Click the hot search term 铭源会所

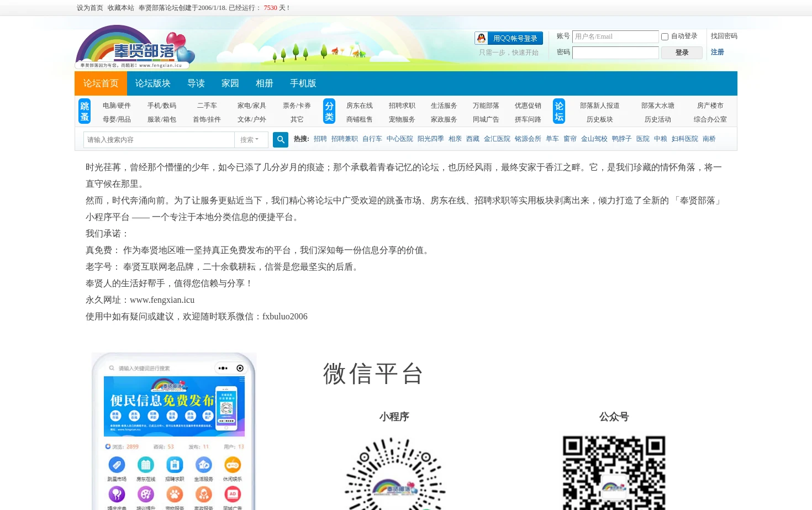coord(528,139)
